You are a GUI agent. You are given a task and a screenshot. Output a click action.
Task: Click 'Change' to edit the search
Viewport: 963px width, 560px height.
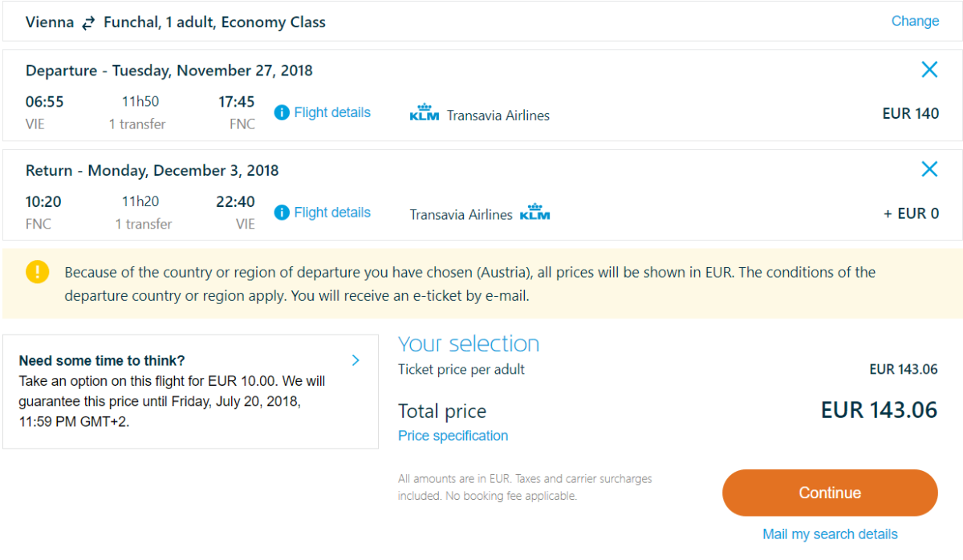pos(915,21)
